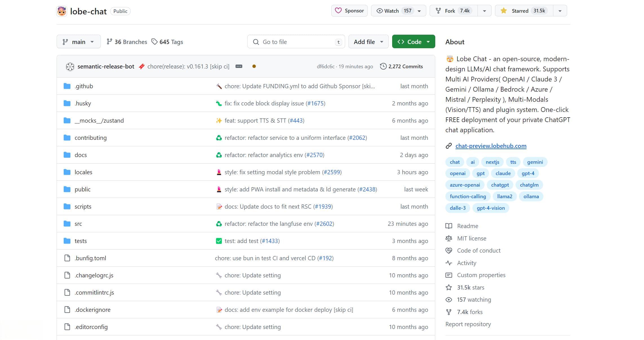
Task: Click the 7.4k forks fork icon
Action: pyautogui.click(x=449, y=312)
